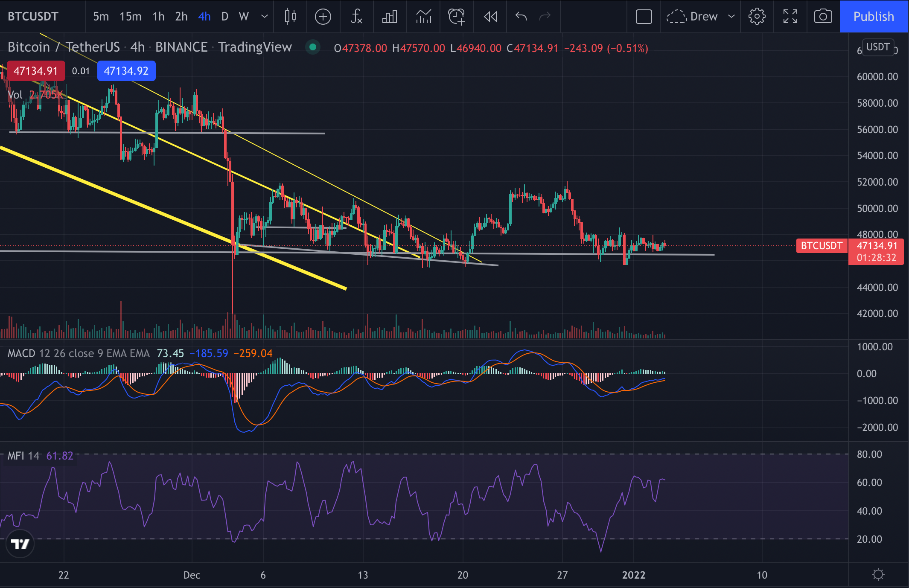The image size is (909, 588).
Task: Switch to the 5m timeframe
Action: 101,16
